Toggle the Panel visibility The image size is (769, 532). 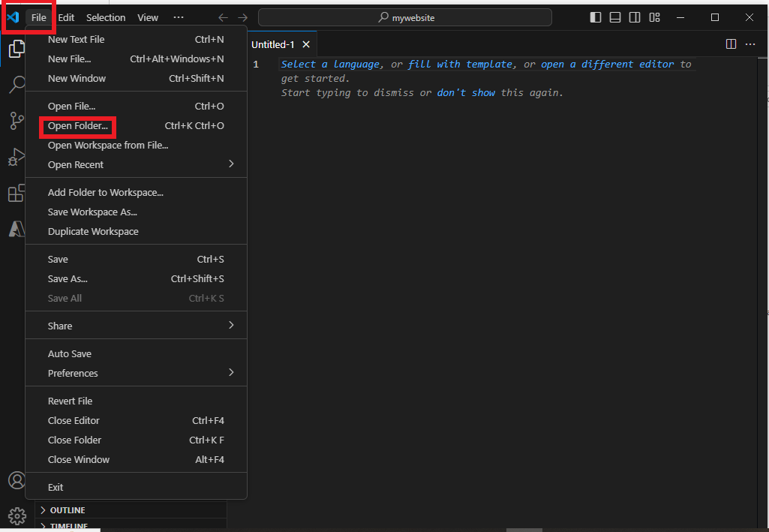click(x=615, y=17)
